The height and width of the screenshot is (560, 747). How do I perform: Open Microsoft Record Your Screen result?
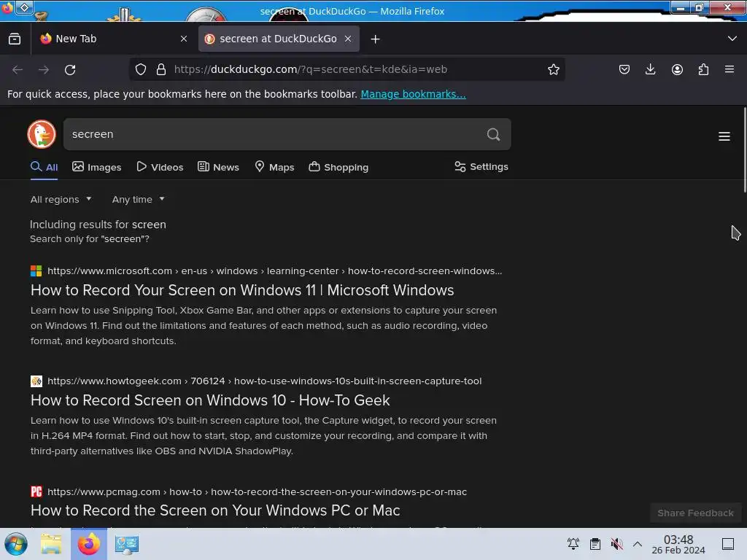coord(242,290)
